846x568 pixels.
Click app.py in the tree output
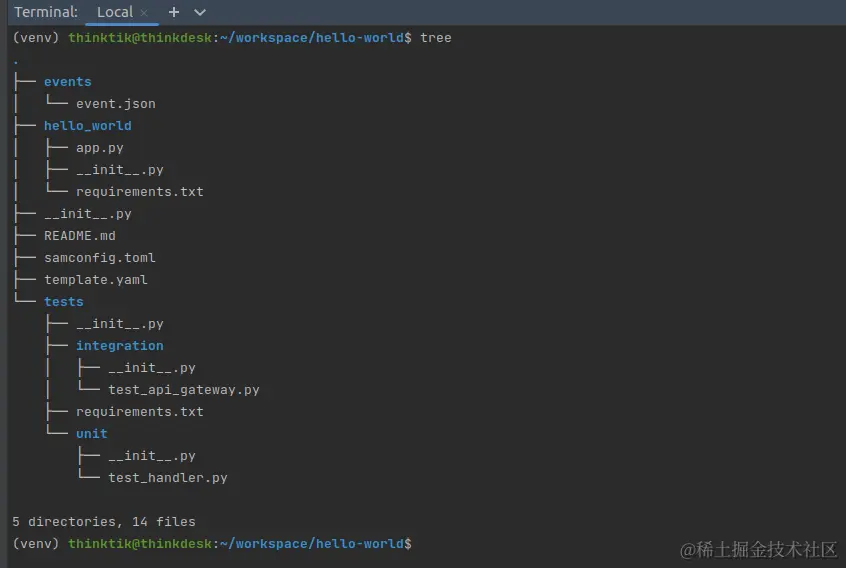[x=99, y=148]
